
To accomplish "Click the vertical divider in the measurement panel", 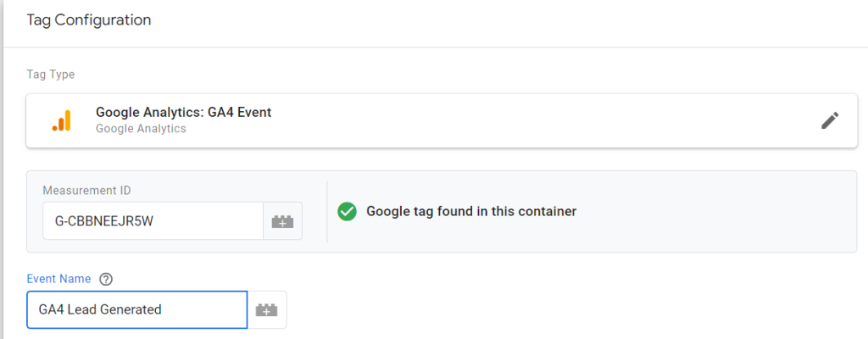I will pos(327,211).
